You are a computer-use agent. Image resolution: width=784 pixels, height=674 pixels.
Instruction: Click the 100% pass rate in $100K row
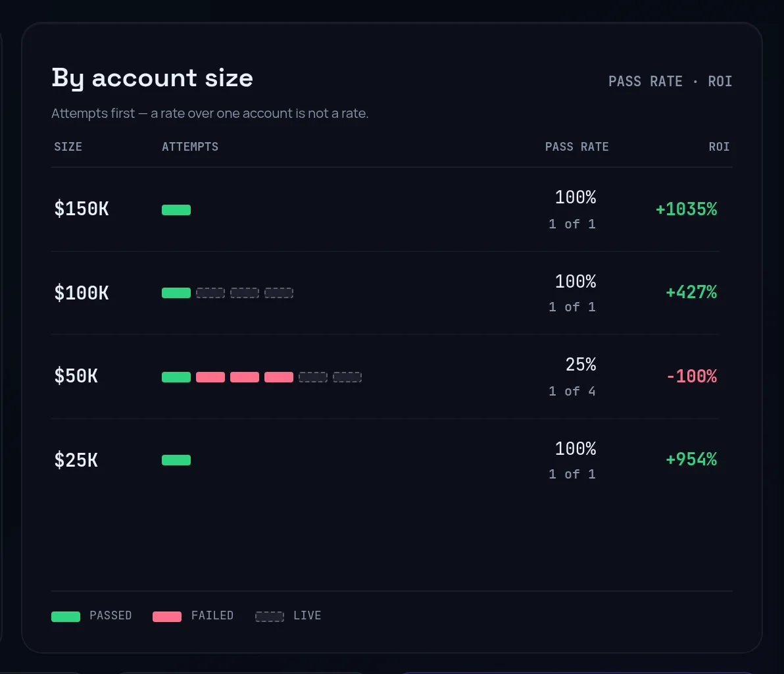point(576,281)
